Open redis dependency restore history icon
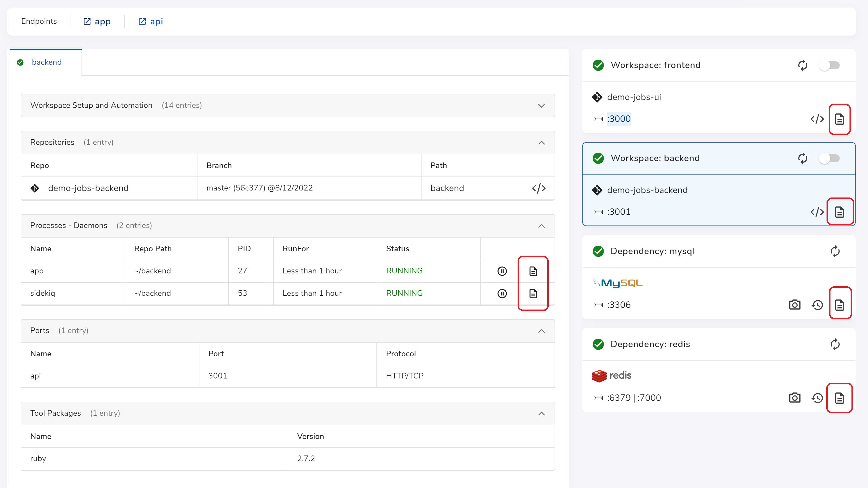 (817, 398)
